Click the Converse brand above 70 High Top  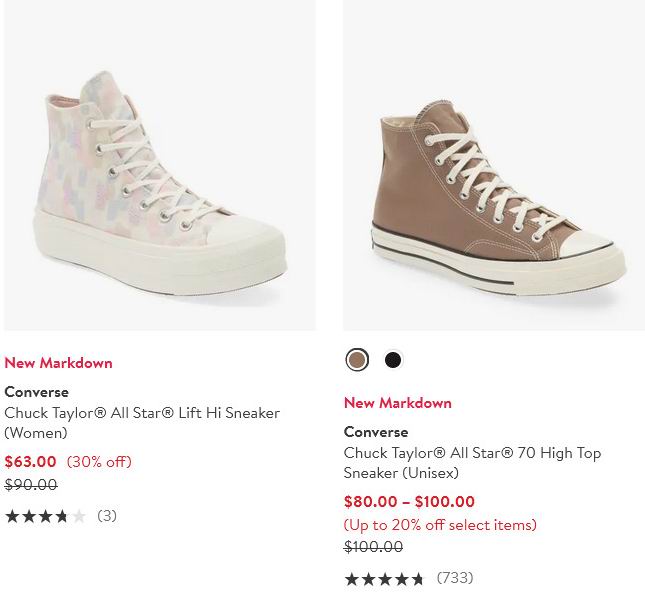(x=376, y=432)
